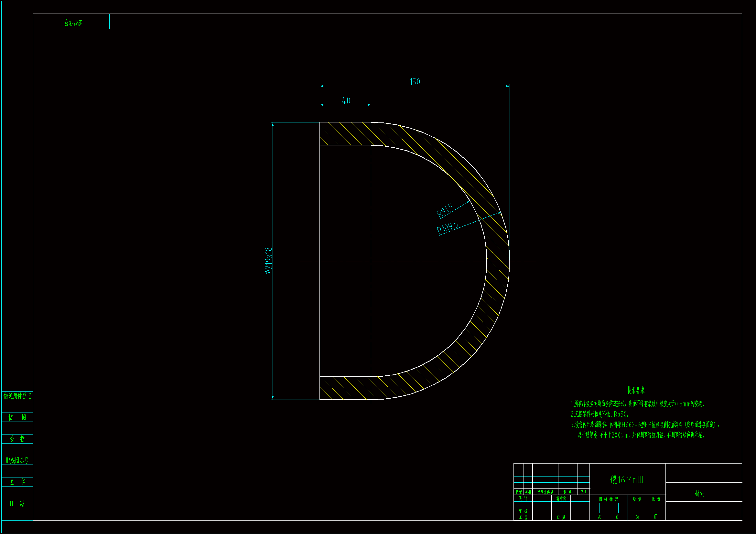Viewport: 756px width, 534px height.
Task: Click the 150 overall length dimension
Action: [x=415, y=82]
